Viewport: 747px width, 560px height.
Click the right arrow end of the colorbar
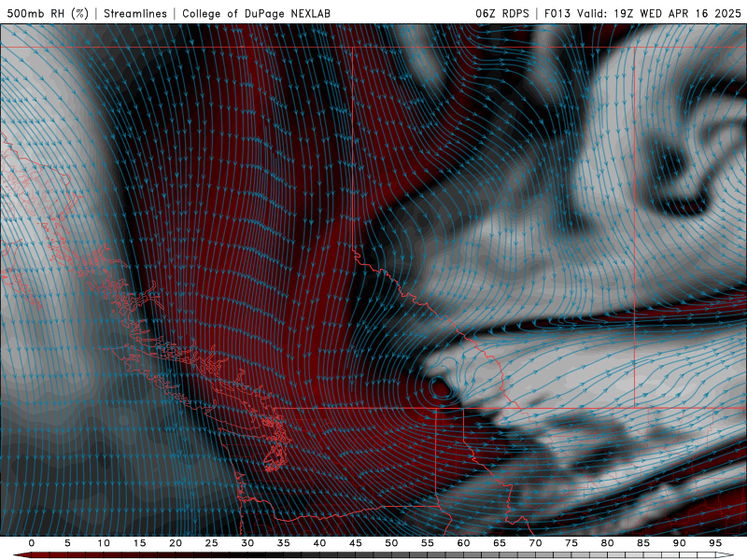click(725, 555)
